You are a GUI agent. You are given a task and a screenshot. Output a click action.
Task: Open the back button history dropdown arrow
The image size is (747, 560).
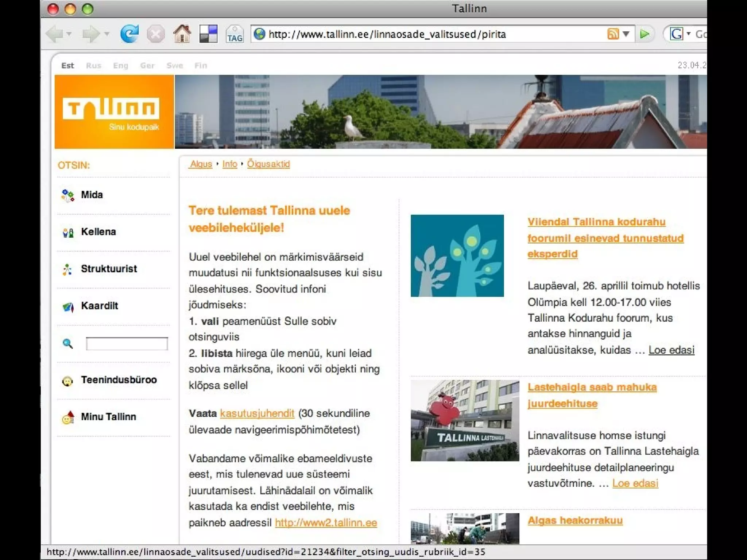pos(69,34)
